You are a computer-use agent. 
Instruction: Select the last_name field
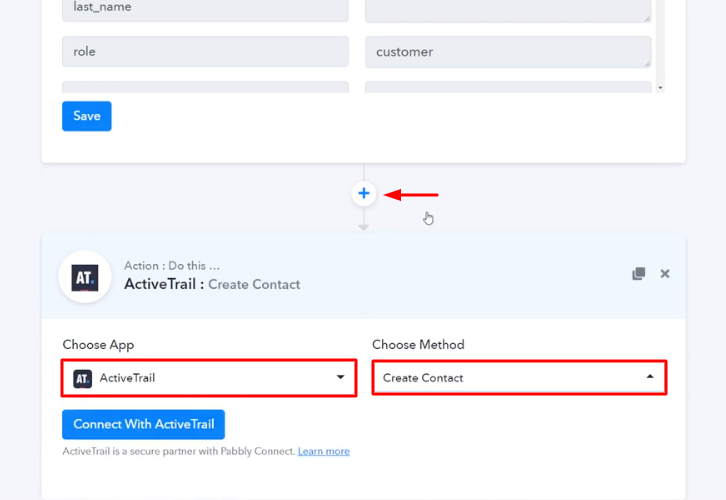tap(206, 10)
